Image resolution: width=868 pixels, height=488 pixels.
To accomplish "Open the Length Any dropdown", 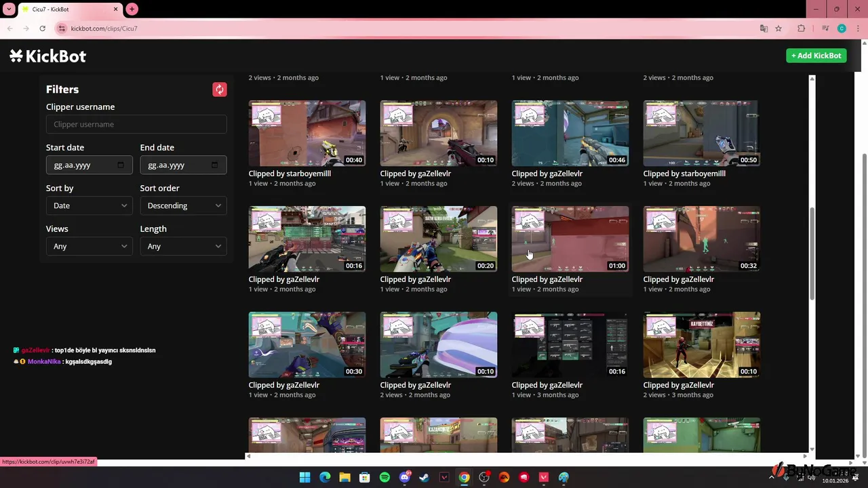I will (x=183, y=246).
